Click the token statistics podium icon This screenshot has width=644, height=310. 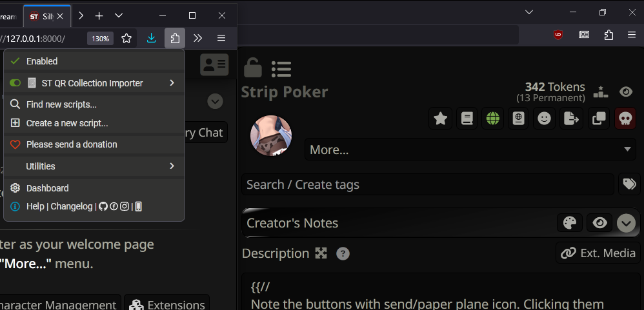tap(601, 92)
